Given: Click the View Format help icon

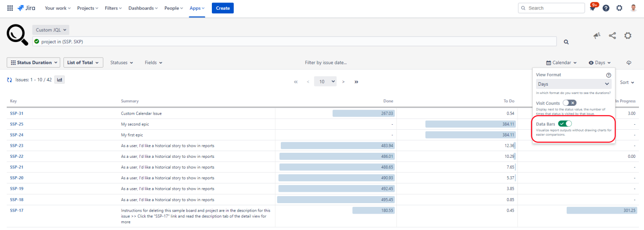Looking at the screenshot, I should click(x=608, y=75).
